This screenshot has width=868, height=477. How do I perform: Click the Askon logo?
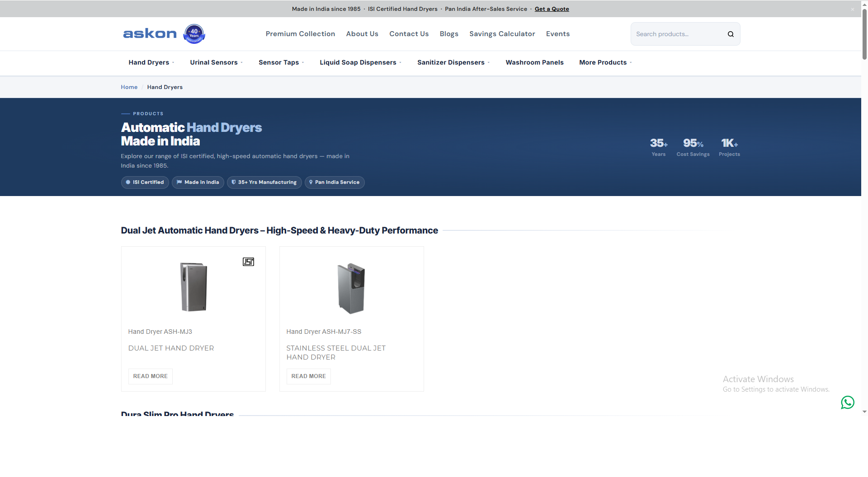[x=150, y=34]
